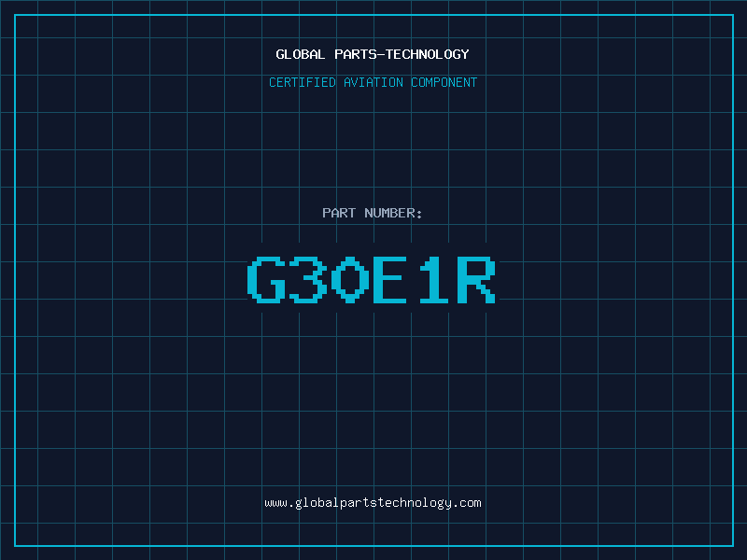Click the third character of the part number
The image size is (747, 560).
[349, 280]
